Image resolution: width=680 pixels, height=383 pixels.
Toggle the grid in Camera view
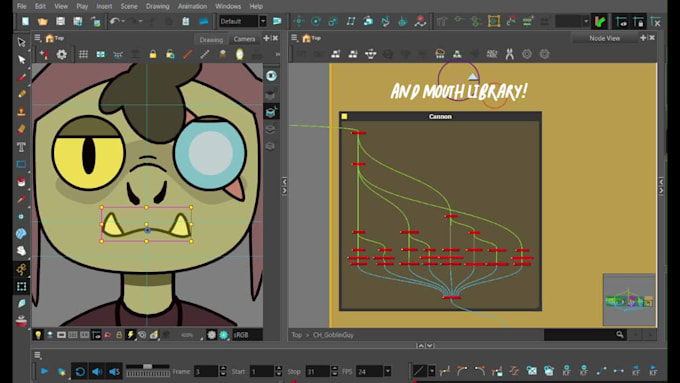point(83,54)
